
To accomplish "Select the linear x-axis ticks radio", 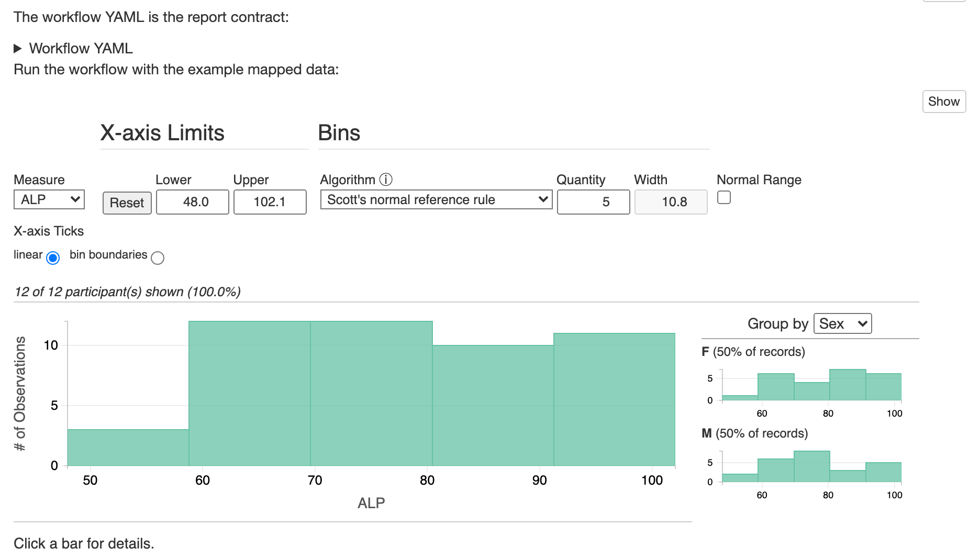I will [x=53, y=257].
